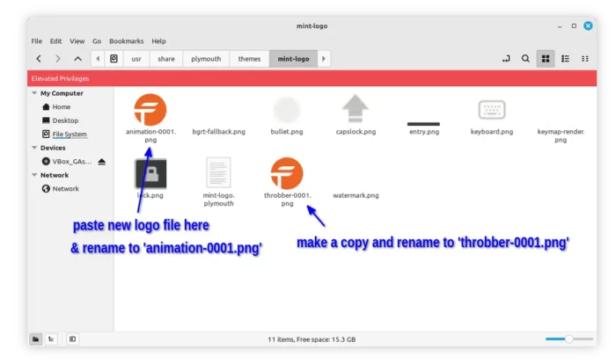This screenshot has height=364, width=616.
Task: Select the watermark.png file name
Action: click(x=356, y=195)
